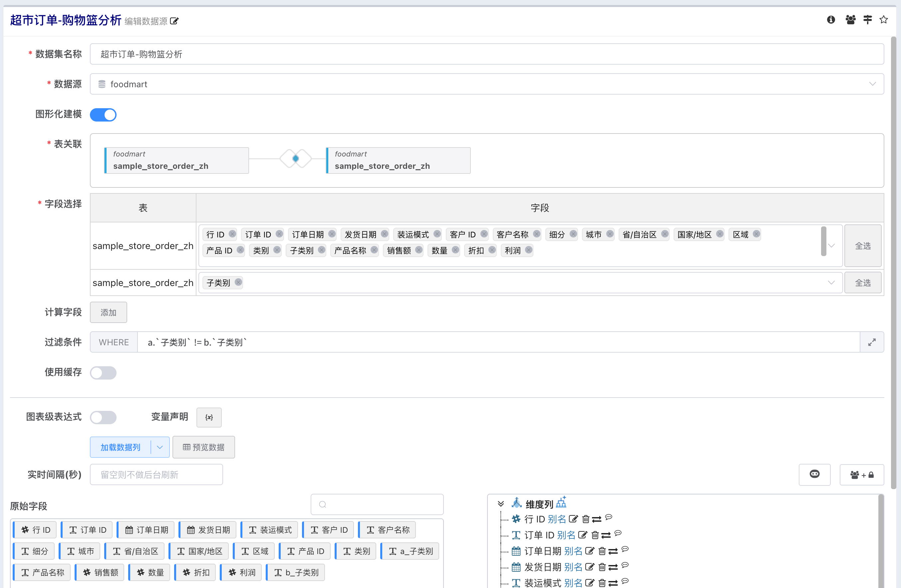The height and width of the screenshot is (588, 901).
Task: Click the users group icon in header
Action: (850, 20)
